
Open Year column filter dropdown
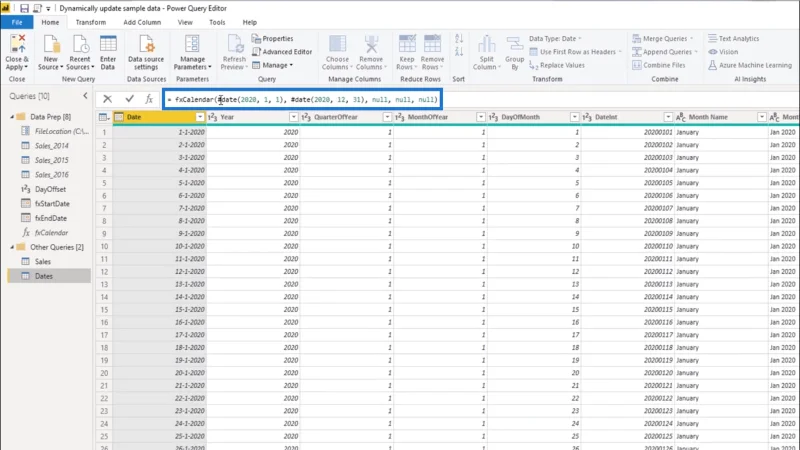coord(293,117)
